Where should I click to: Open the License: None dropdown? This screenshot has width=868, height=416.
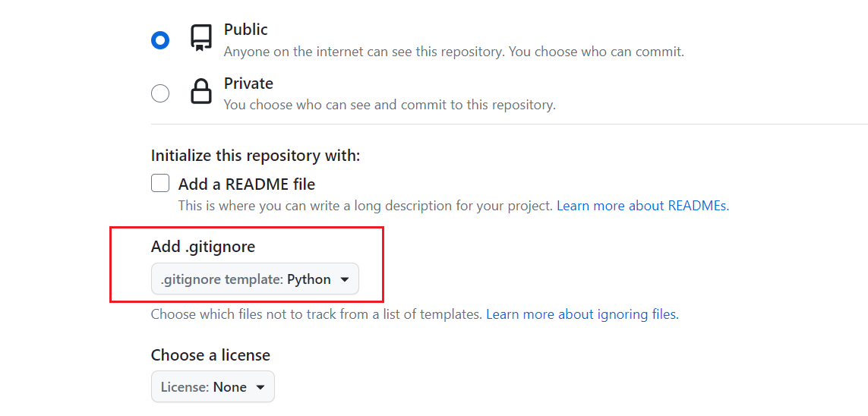pyautogui.click(x=213, y=386)
